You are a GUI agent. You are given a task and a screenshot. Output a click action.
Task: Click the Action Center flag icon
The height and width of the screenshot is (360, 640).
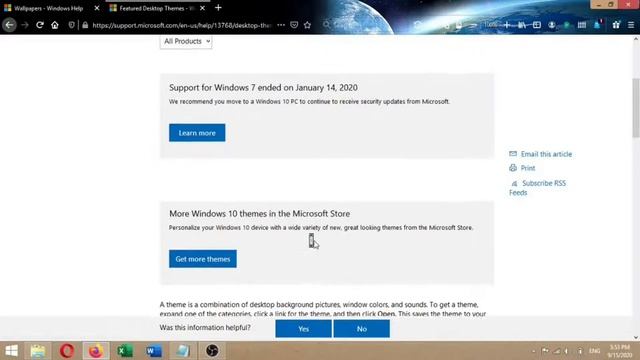click(545, 351)
